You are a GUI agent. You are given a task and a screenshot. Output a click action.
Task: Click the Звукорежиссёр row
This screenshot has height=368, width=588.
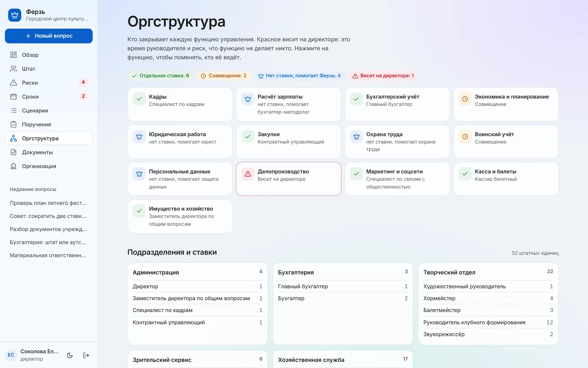pos(488,334)
